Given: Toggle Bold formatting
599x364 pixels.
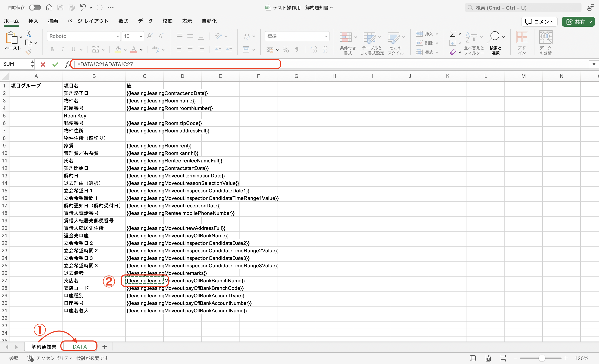Looking at the screenshot, I should click(52, 49).
